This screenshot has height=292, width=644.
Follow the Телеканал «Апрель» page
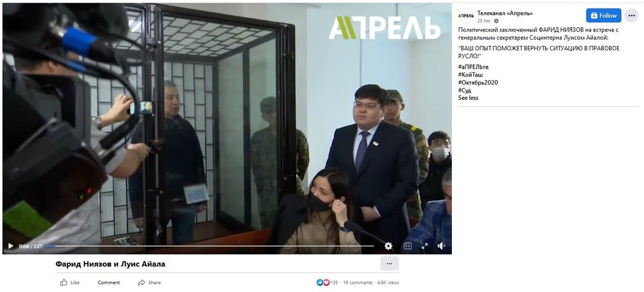604,16
